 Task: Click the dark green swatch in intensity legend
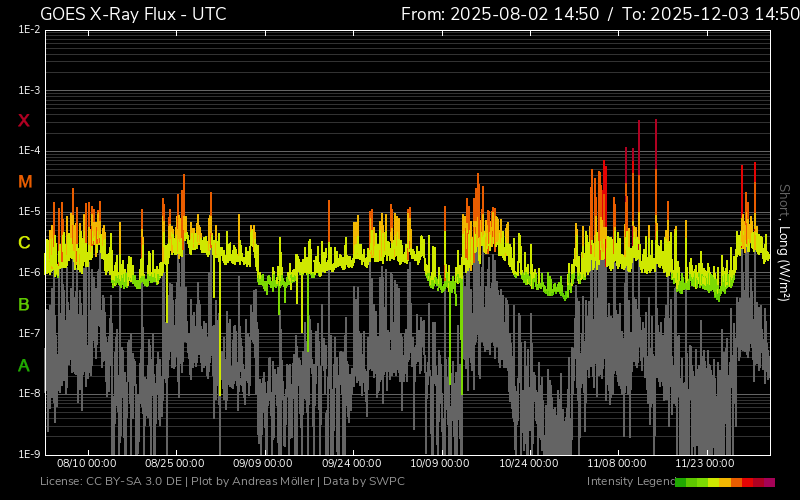tap(681, 482)
